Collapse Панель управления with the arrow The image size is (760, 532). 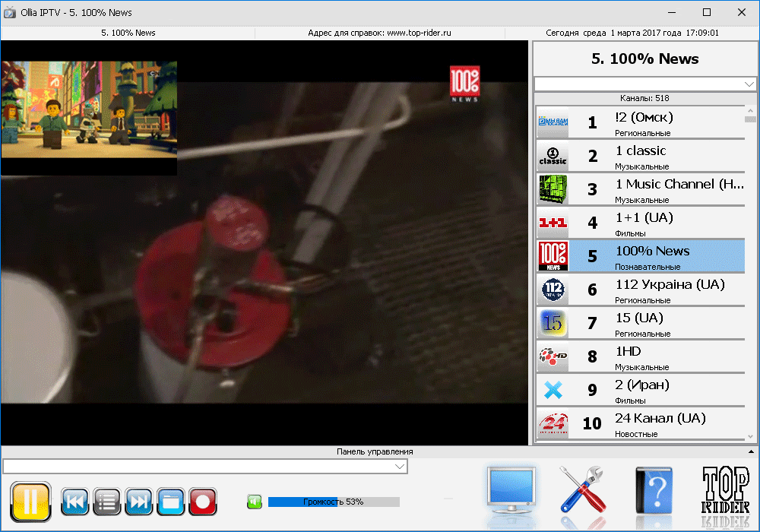[752, 451]
